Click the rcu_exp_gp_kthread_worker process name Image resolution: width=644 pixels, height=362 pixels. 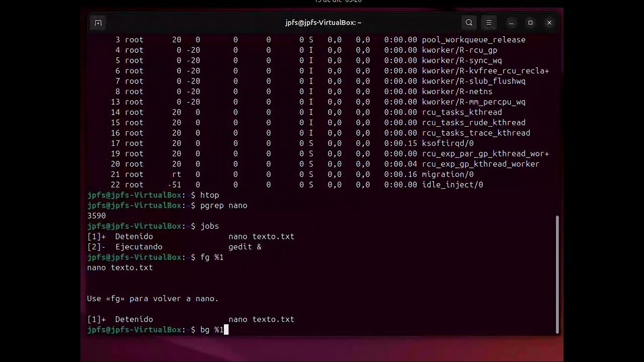[x=480, y=164]
